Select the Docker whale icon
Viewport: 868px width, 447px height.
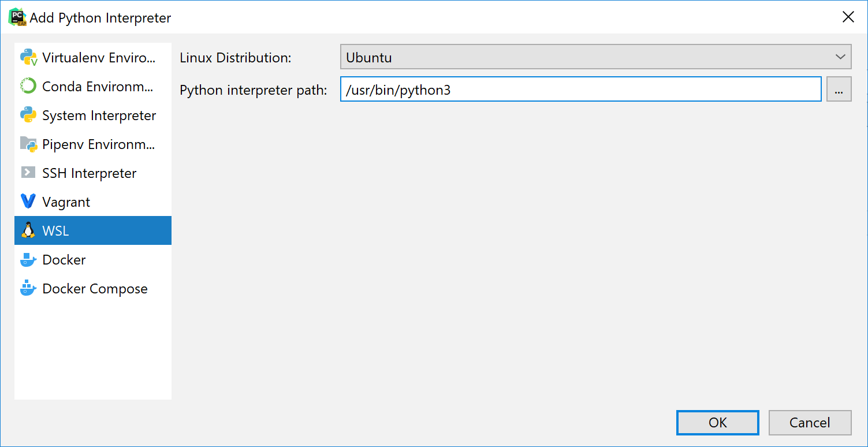tap(28, 259)
